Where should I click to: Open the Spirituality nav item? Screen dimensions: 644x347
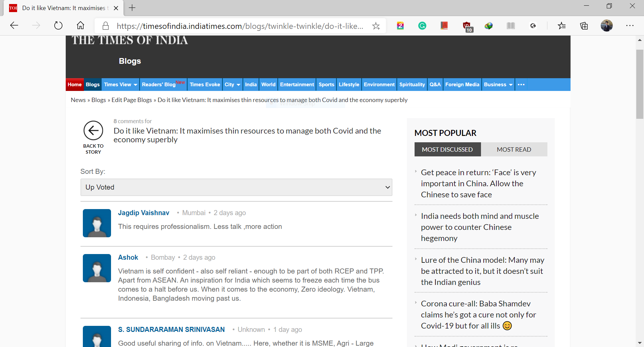pyautogui.click(x=412, y=85)
